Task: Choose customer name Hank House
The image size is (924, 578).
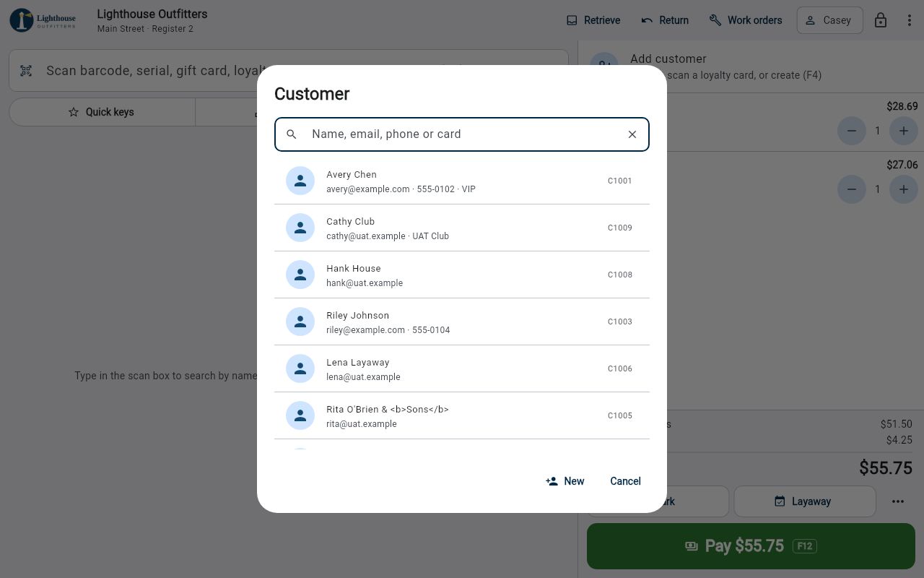Action: pyautogui.click(x=354, y=269)
